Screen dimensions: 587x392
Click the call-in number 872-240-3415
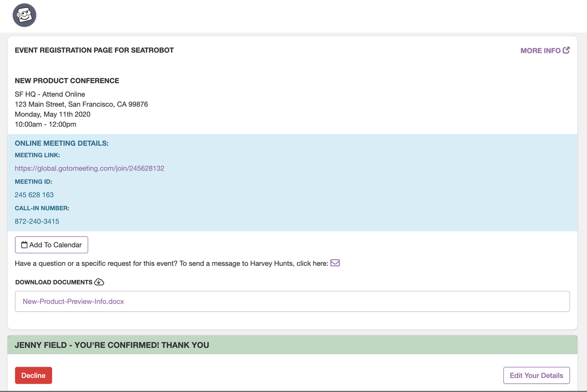tap(37, 221)
